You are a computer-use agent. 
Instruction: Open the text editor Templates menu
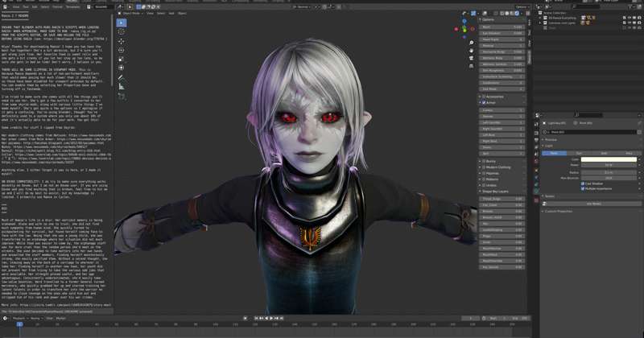tap(73, 7)
